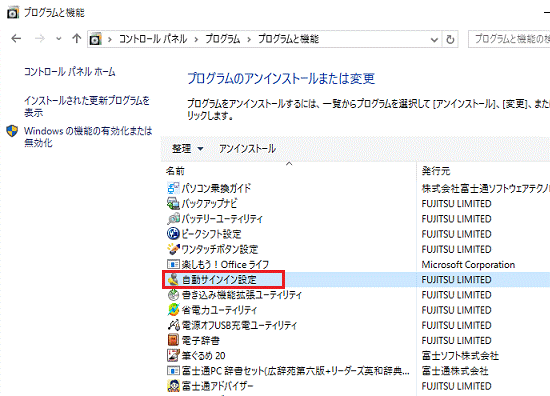This screenshot has width=550, height=396.
Task: Select the バックアップナビ list entry
Action: tap(209, 203)
